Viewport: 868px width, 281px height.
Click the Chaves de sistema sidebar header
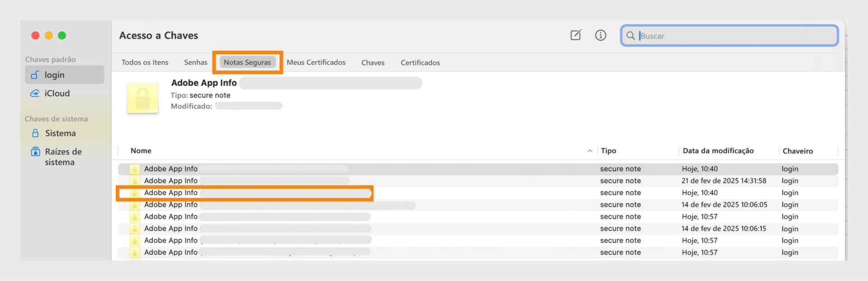coord(56,119)
